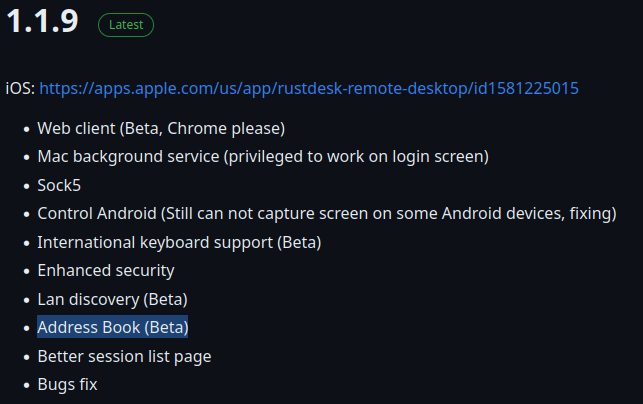The width and height of the screenshot is (643, 404).
Task: Click the Control Android list item
Action: click(x=326, y=213)
